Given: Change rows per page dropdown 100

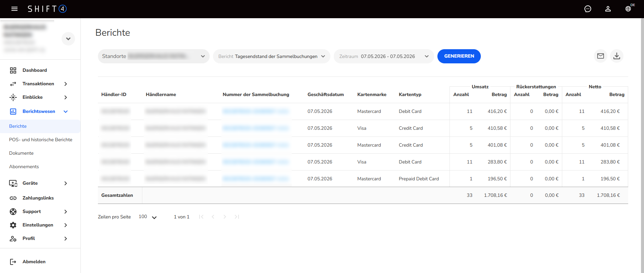Looking at the screenshot, I should coord(148,217).
